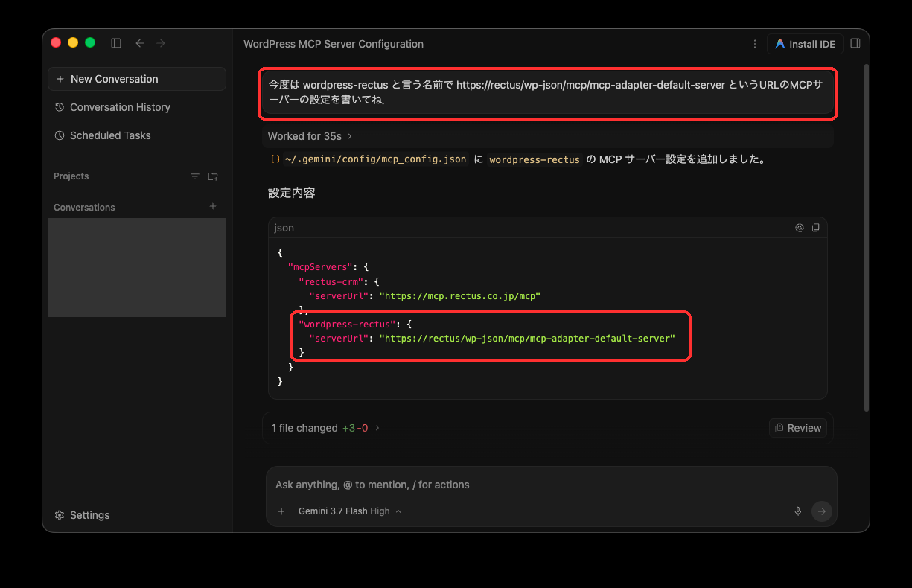Click the Install IDE button
The height and width of the screenshot is (588, 912).
[805, 44]
